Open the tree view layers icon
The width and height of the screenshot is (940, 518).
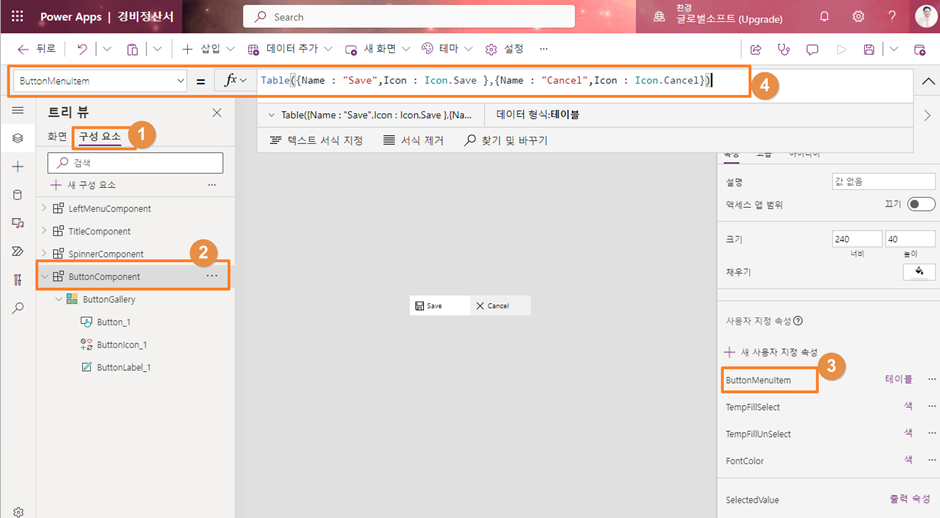tap(18, 138)
